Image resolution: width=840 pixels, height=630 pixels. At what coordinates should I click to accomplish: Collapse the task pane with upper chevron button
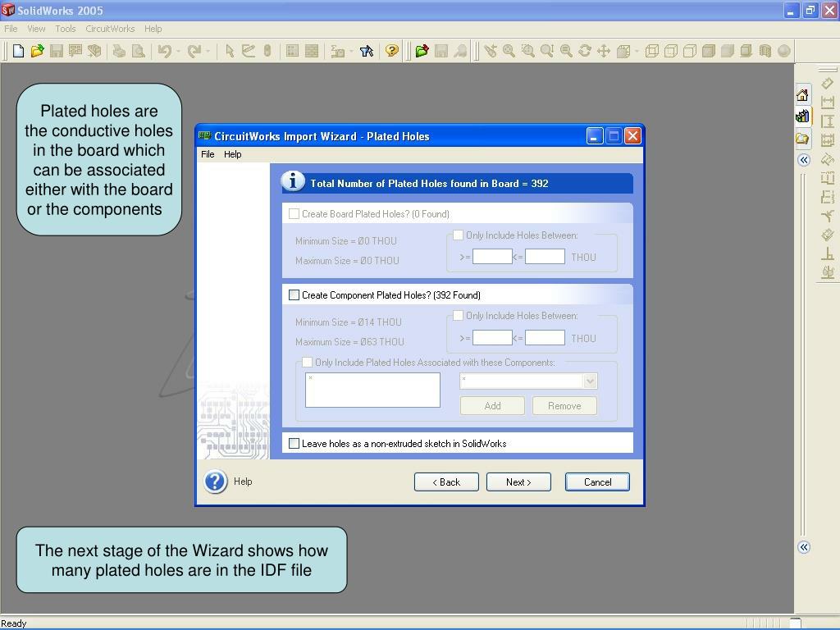pos(804,160)
